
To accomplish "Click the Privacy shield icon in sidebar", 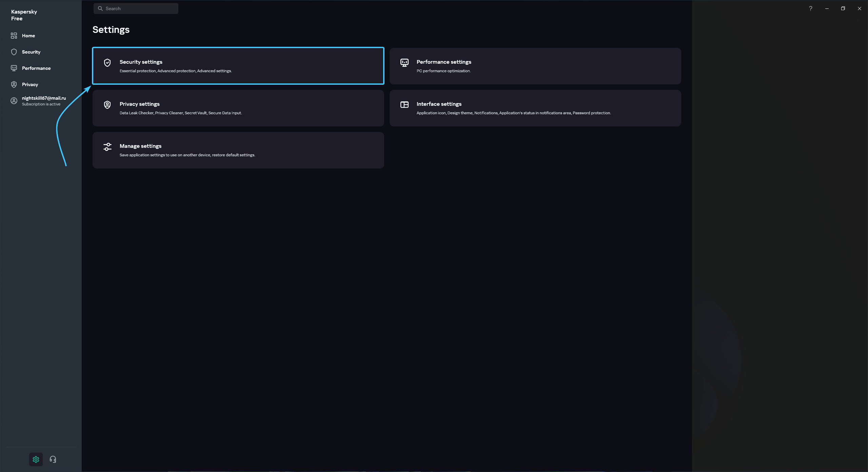I will (14, 84).
